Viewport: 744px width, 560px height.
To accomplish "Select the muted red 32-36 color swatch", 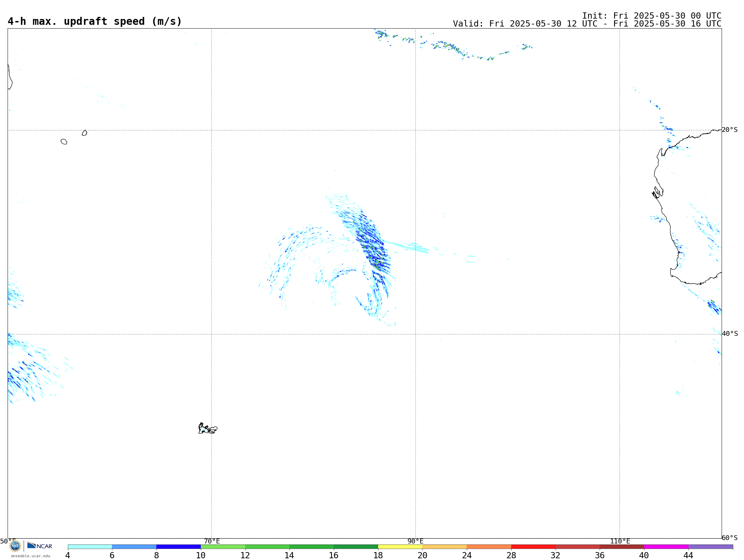I will (x=578, y=547).
